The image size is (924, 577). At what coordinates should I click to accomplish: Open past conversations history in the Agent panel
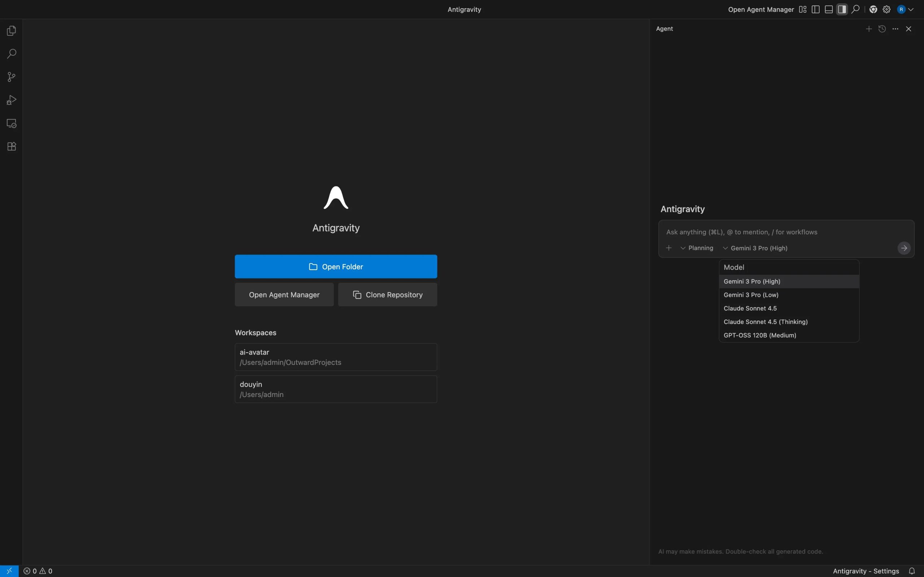pyautogui.click(x=882, y=29)
